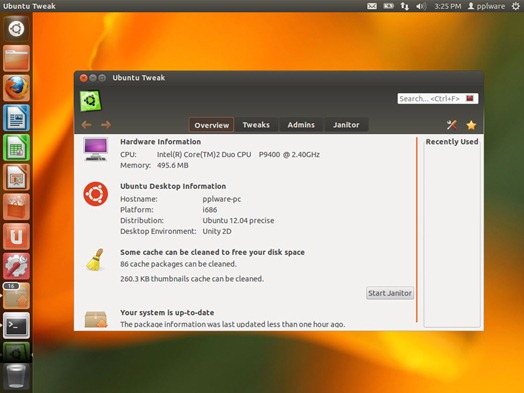Open favorites star icon

(471, 125)
